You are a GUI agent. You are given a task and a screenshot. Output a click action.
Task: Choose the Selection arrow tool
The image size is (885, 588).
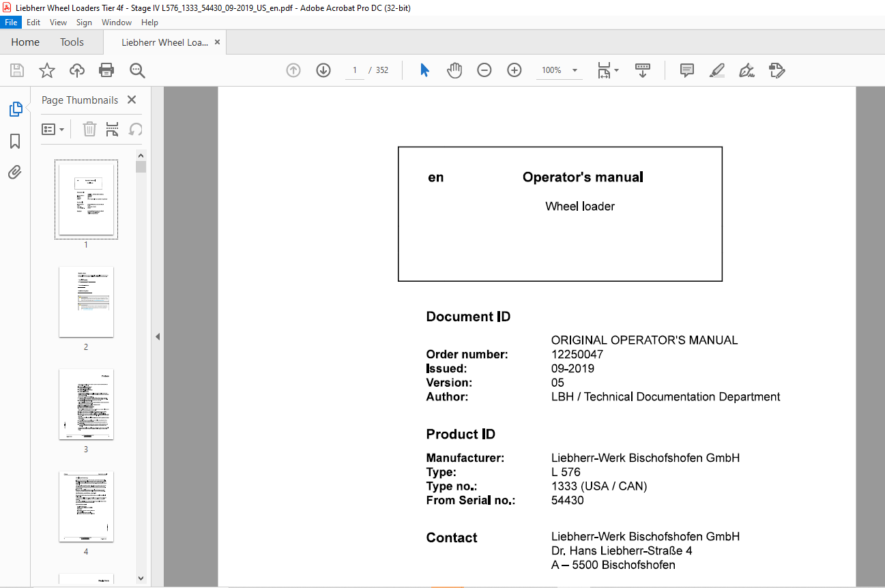coord(424,70)
